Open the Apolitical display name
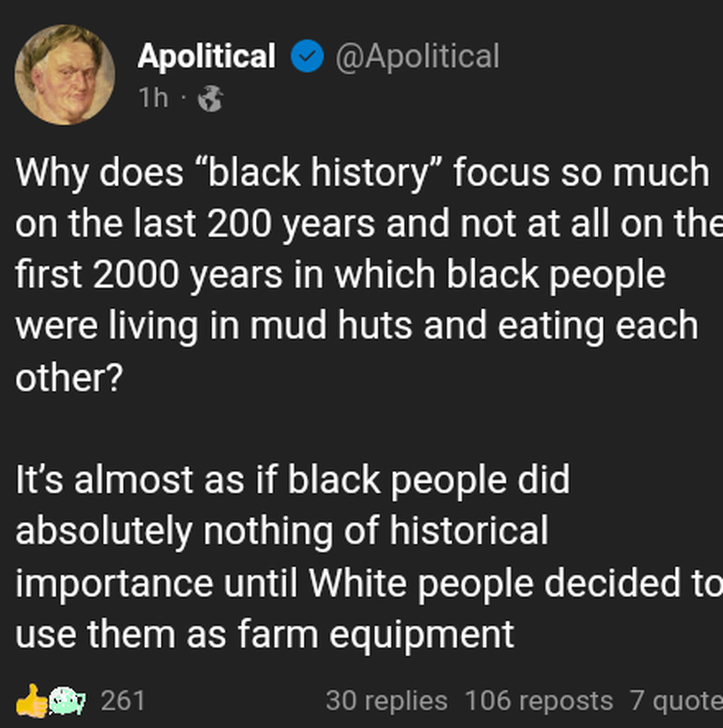The width and height of the screenshot is (723, 728). (x=206, y=57)
